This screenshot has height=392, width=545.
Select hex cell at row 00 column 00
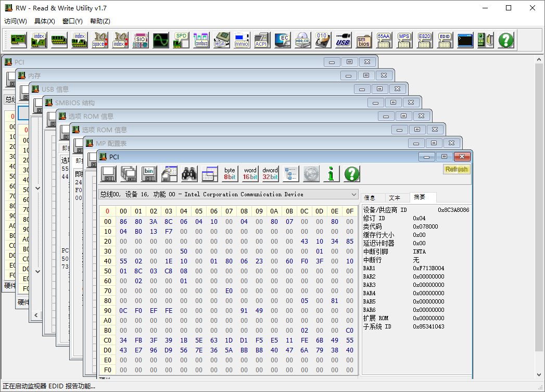click(123, 221)
